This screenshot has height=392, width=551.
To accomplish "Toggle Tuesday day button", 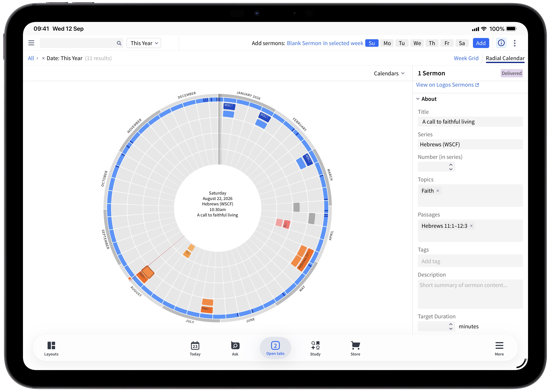I will 402,43.
